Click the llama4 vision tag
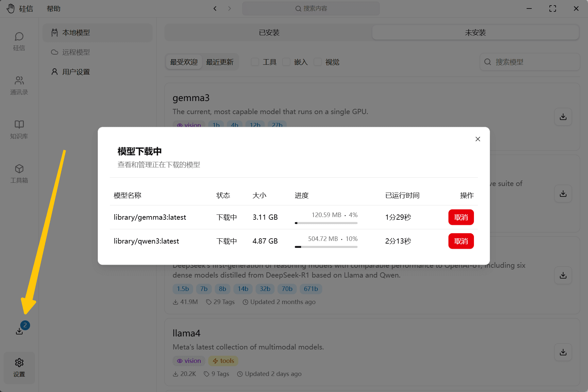The height and width of the screenshot is (392, 588). [189, 361]
